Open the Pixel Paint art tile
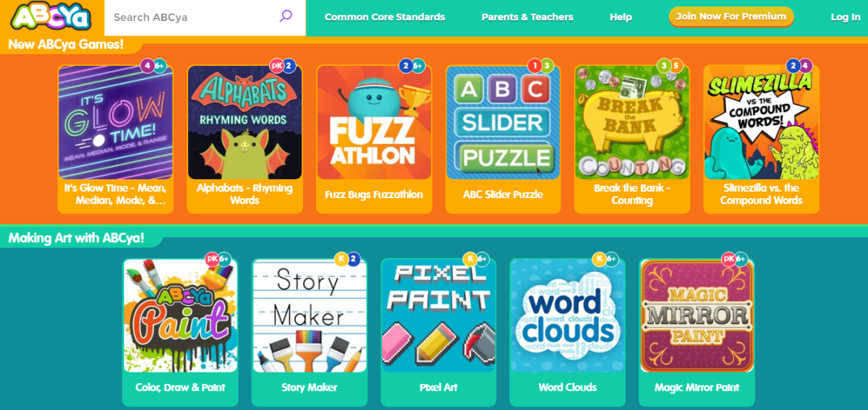868x410 pixels. tap(438, 316)
